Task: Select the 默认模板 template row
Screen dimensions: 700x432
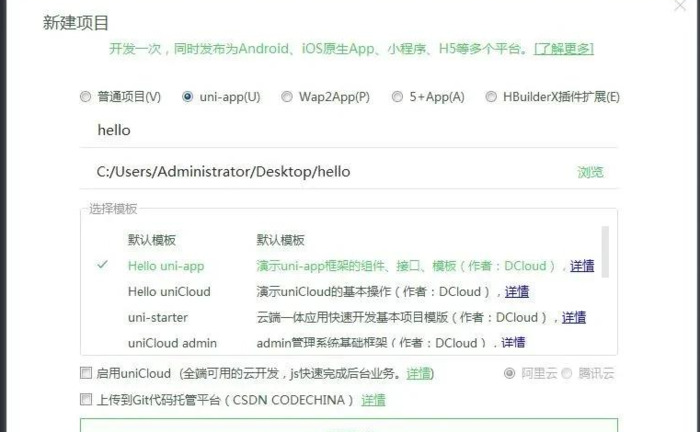Action: click(x=152, y=240)
